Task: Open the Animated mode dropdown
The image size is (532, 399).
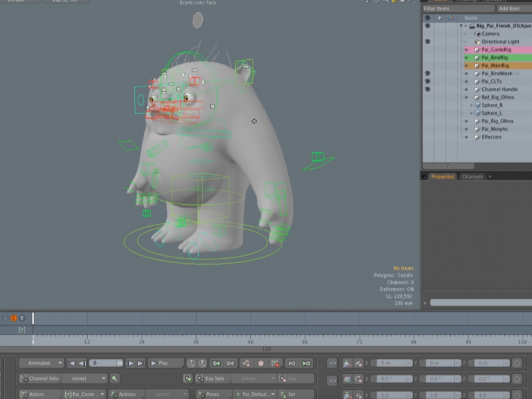Action: [41, 363]
